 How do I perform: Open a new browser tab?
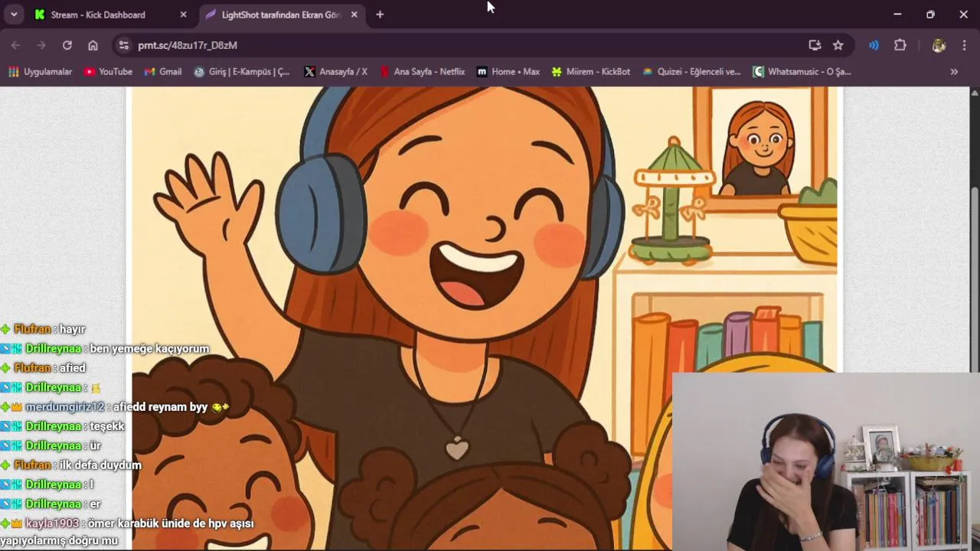pyautogui.click(x=380, y=15)
